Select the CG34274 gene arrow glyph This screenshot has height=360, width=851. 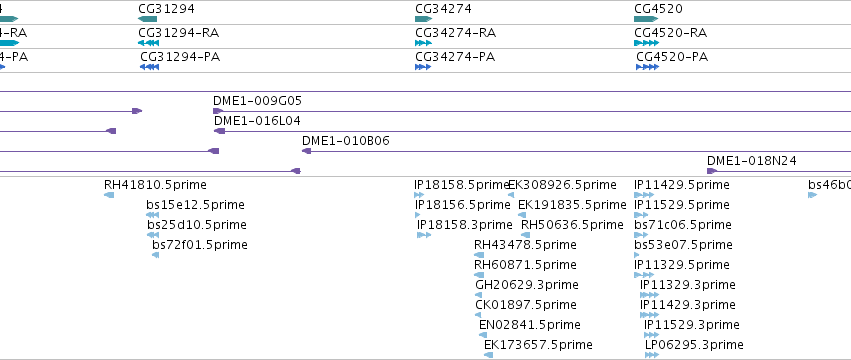[x=423, y=19]
